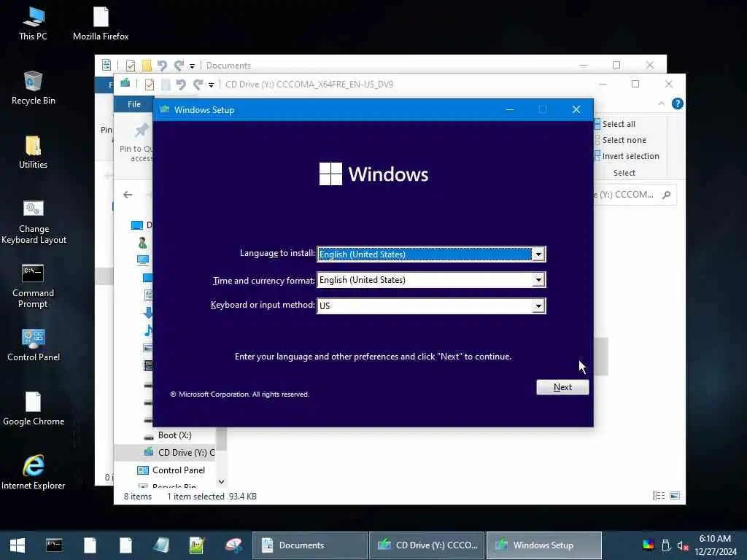
Task: Open Change Keyboard Layout shortcut
Action: [34, 222]
